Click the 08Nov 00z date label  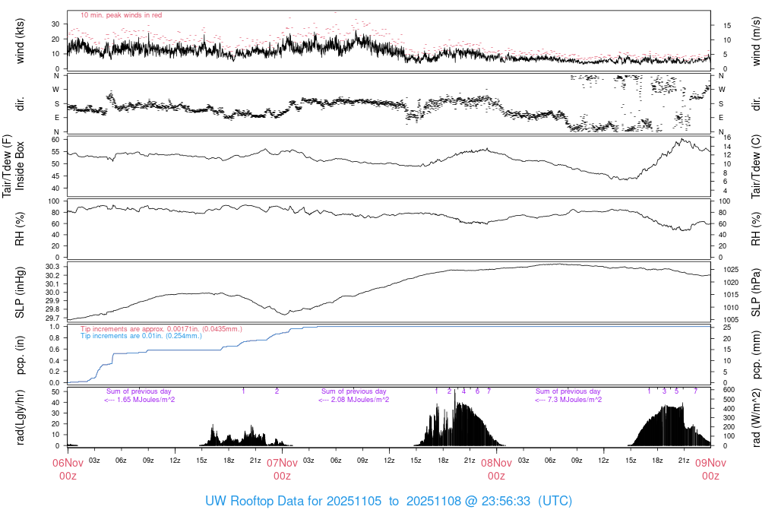click(496, 469)
